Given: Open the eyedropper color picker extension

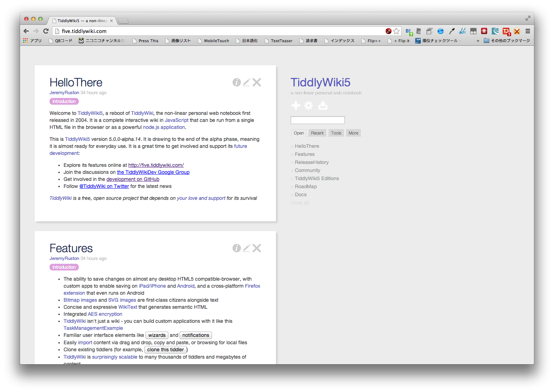Looking at the screenshot, I should click(x=452, y=31).
